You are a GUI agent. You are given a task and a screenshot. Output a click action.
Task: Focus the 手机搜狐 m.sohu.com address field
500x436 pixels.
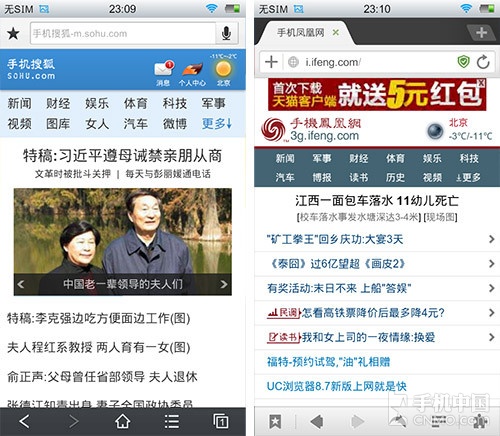tap(123, 33)
